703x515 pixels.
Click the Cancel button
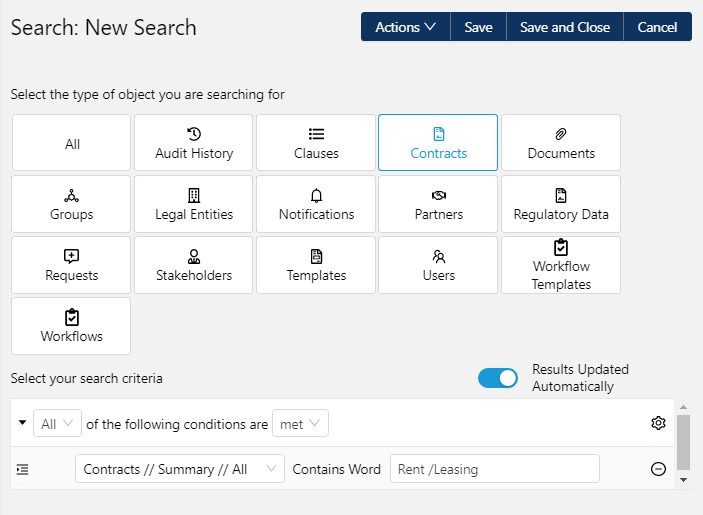[657, 27]
